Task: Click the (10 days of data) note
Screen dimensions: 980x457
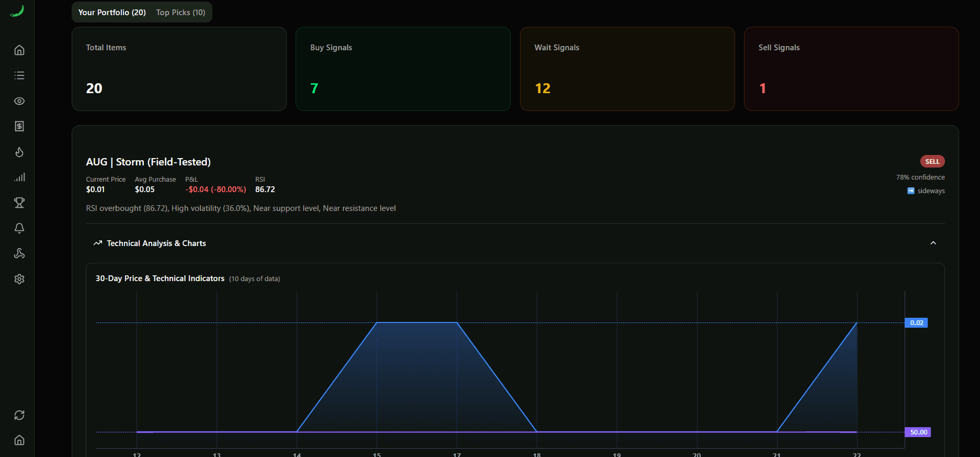Action: coord(254,279)
